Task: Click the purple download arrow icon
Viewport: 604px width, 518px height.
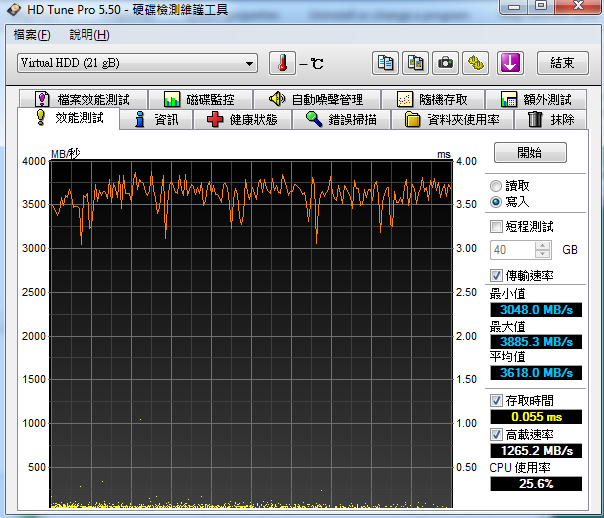Action: tap(510, 63)
